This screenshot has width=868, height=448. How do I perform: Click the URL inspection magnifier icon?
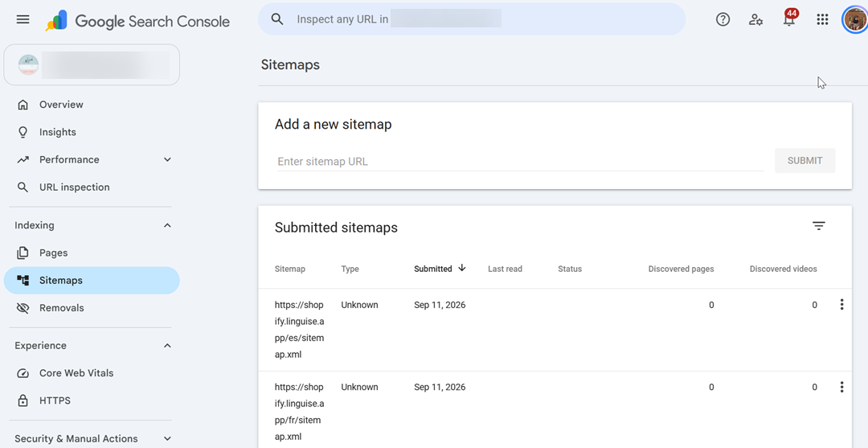click(x=23, y=187)
